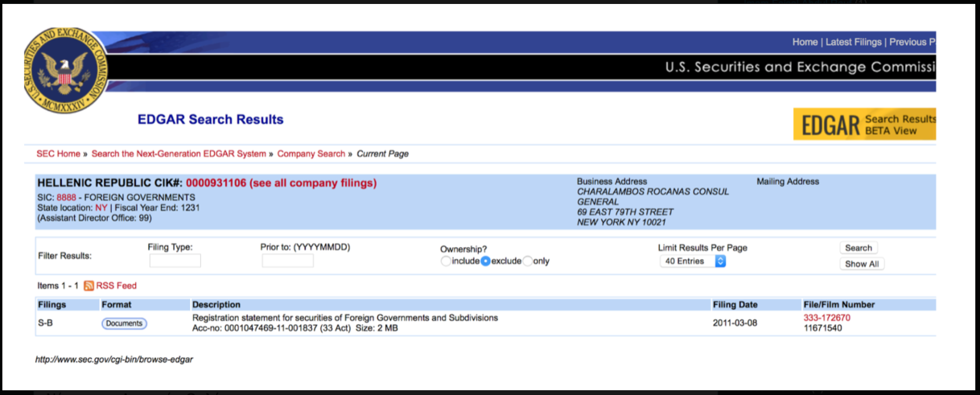The width and height of the screenshot is (980, 395).
Task: Open 'Search the Next-Generation EDGAR System' breadcrumb
Action: 179,154
